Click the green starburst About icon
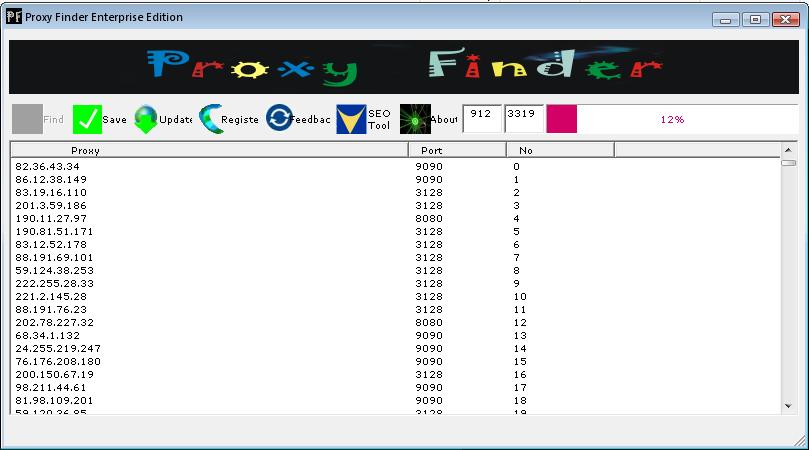 [415, 119]
